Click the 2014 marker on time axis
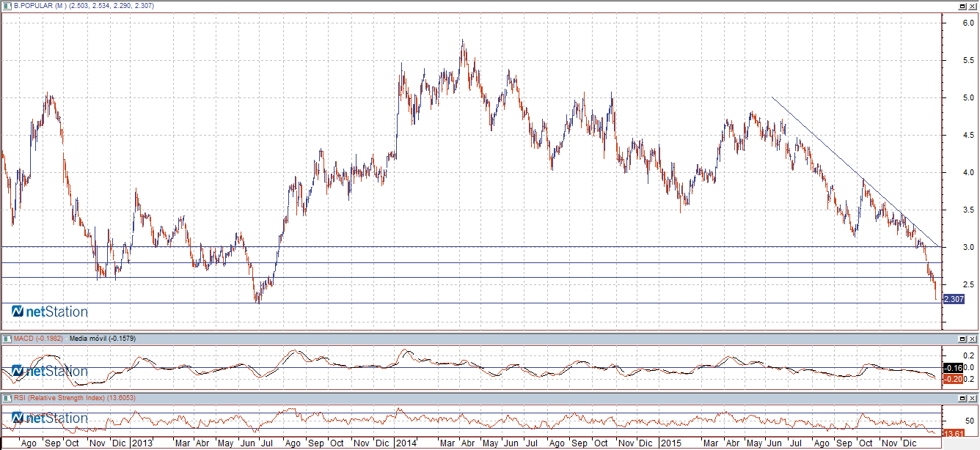The image size is (980, 450). (x=405, y=443)
